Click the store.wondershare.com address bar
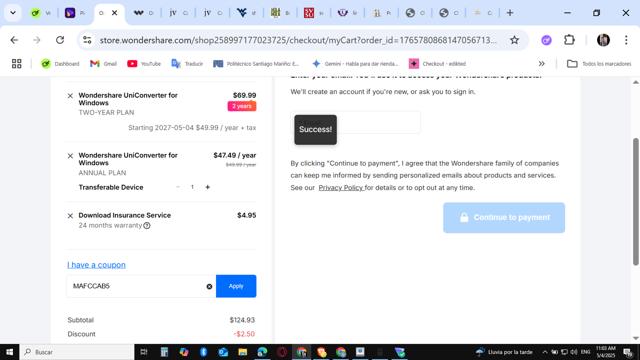The image size is (640, 360). (x=298, y=40)
